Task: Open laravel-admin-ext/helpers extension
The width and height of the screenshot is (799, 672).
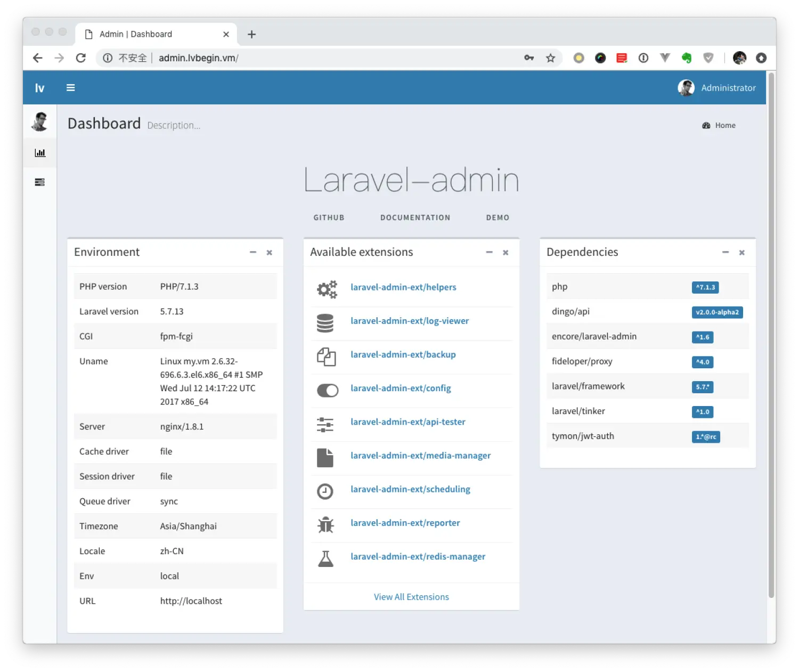Action: [x=403, y=287]
